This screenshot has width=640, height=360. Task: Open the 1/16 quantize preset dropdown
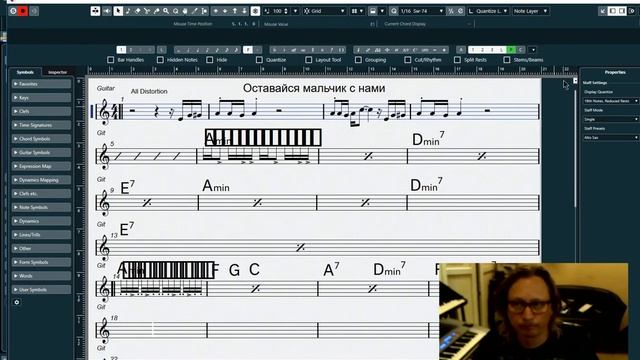tap(422, 11)
